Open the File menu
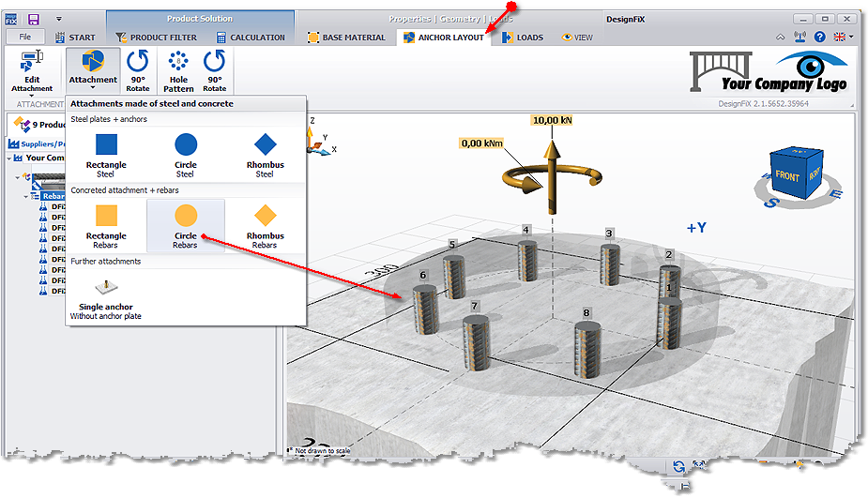Screen dimensions: 868x498 coord(25,38)
